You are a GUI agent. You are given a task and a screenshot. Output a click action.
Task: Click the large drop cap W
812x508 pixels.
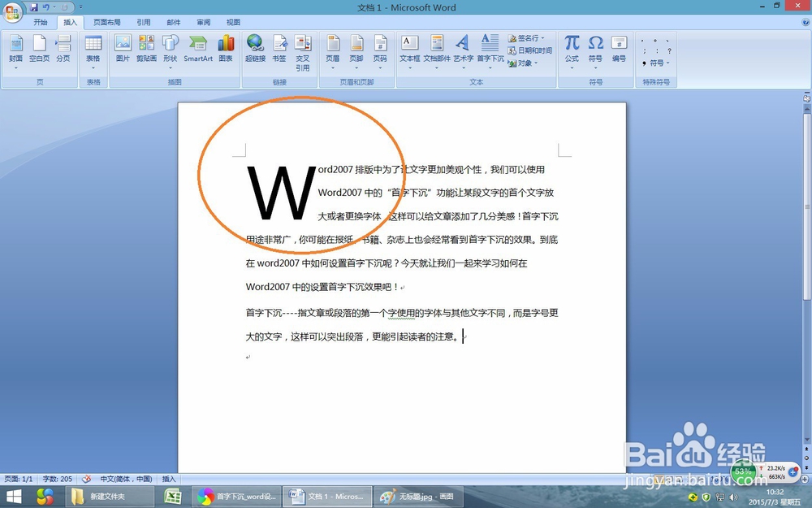(x=281, y=193)
